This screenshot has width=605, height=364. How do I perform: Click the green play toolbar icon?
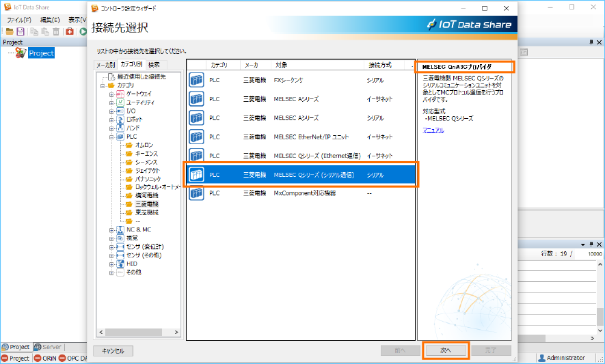point(83,31)
